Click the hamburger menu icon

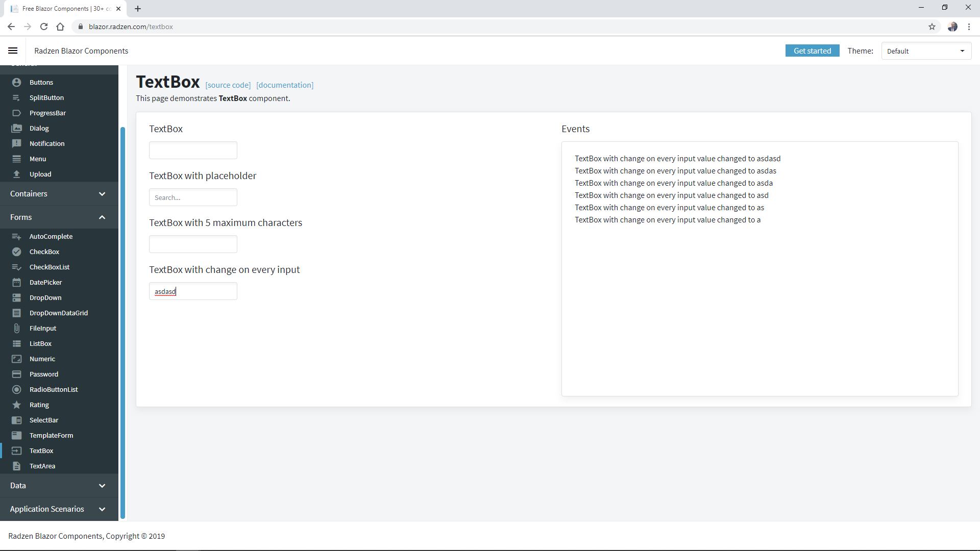[x=13, y=51]
